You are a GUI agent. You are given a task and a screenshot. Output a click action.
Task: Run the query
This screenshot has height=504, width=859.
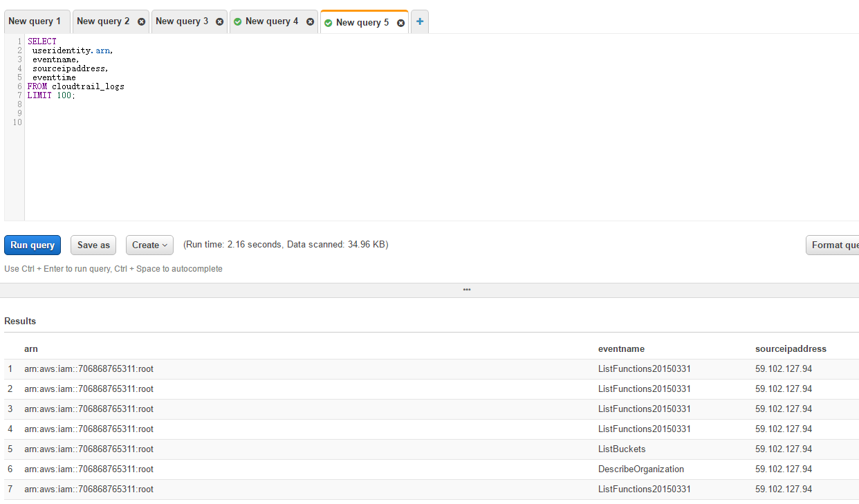point(33,245)
